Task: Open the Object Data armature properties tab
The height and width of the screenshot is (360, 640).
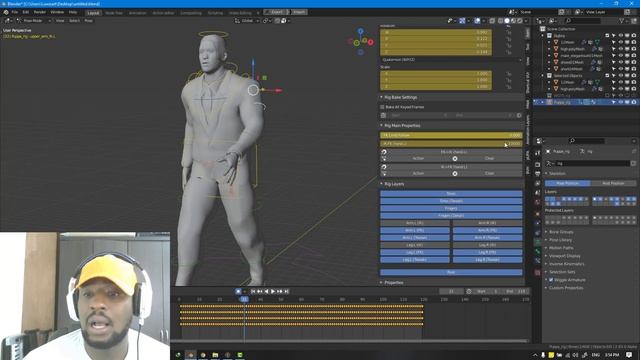Action: 538,242
